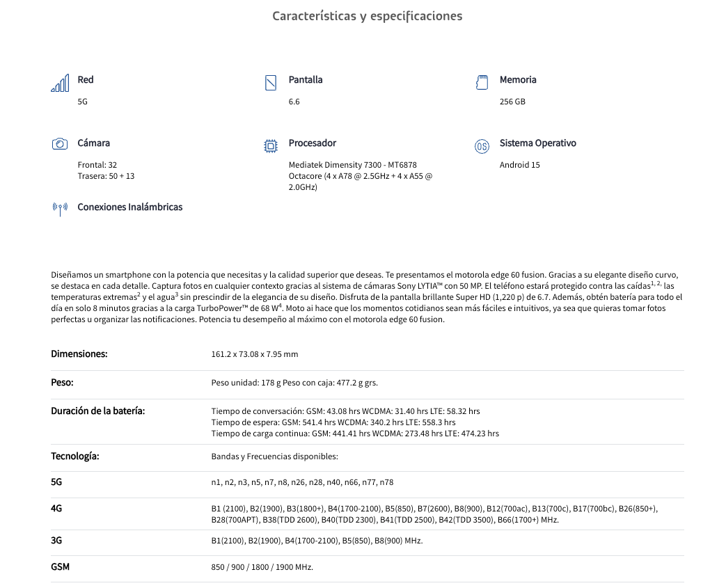Click the Tecnología row label

(75, 456)
